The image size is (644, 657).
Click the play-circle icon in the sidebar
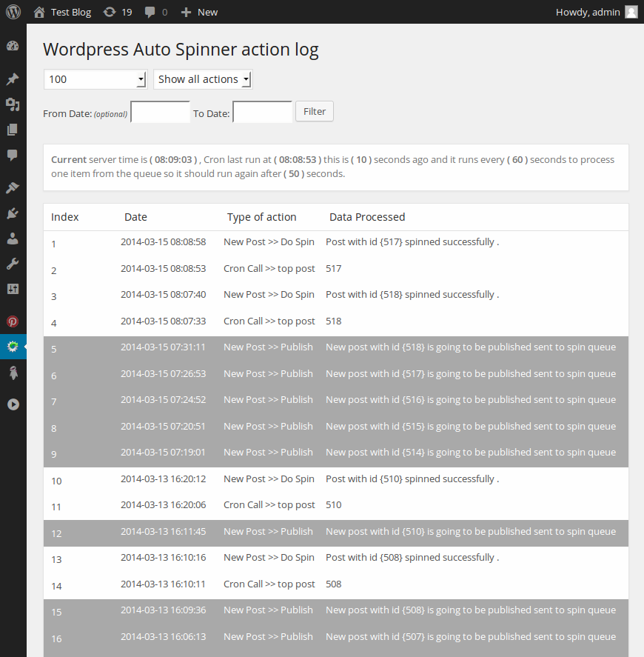13,404
